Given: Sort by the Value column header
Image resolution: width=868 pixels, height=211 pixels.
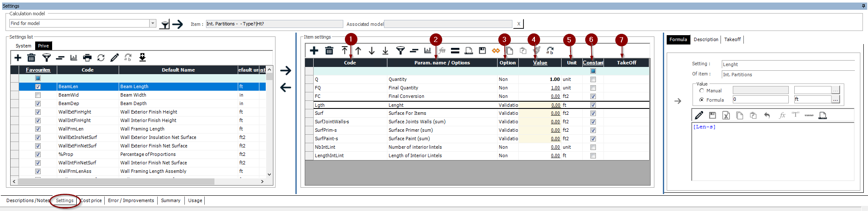Looking at the screenshot, I should coord(540,63).
